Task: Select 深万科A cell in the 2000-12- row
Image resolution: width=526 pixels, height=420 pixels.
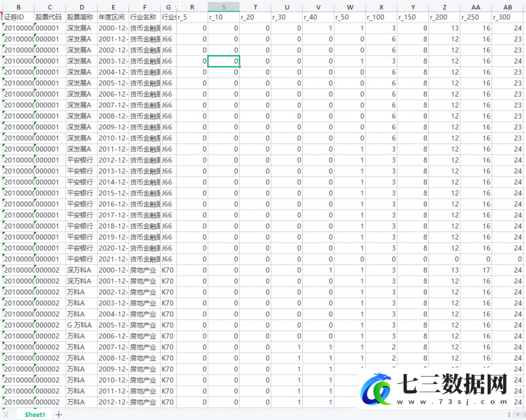Action: pos(82,270)
